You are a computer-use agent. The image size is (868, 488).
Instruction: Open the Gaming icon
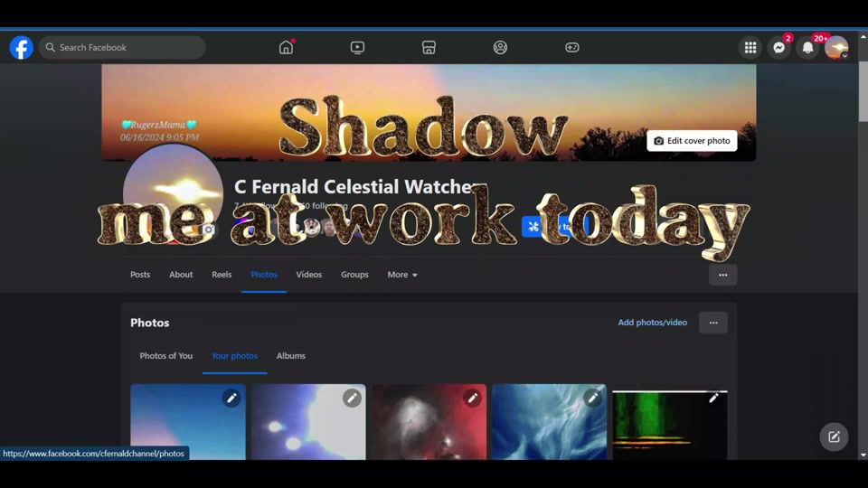[572, 48]
